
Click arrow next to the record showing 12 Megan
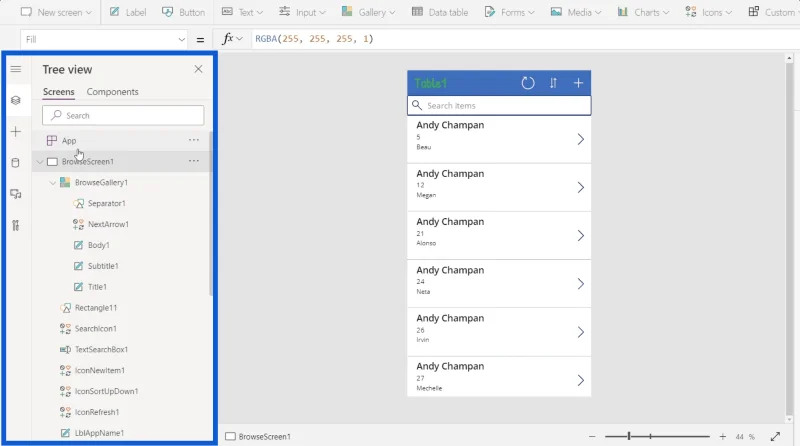(x=581, y=187)
